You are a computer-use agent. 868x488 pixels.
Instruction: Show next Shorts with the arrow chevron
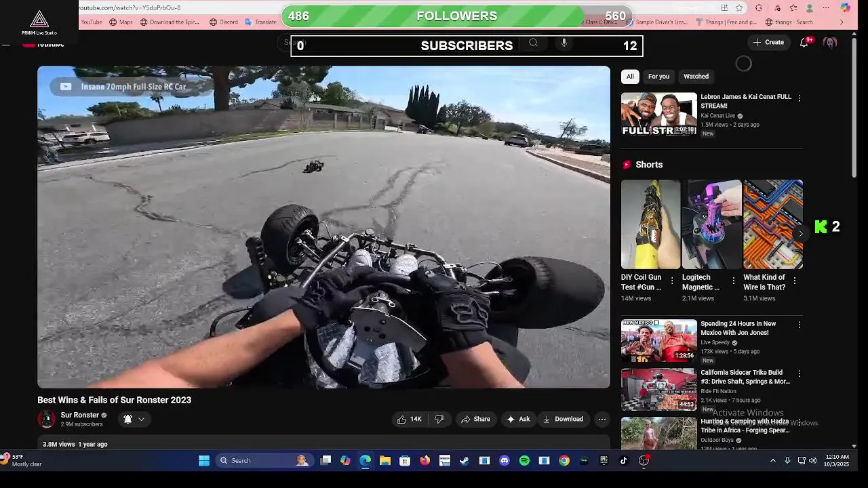(x=800, y=234)
